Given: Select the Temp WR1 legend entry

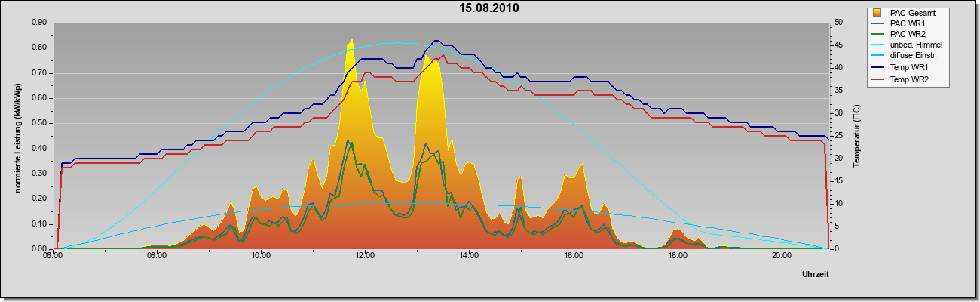Looking at the screenshot, I should 908,68.
